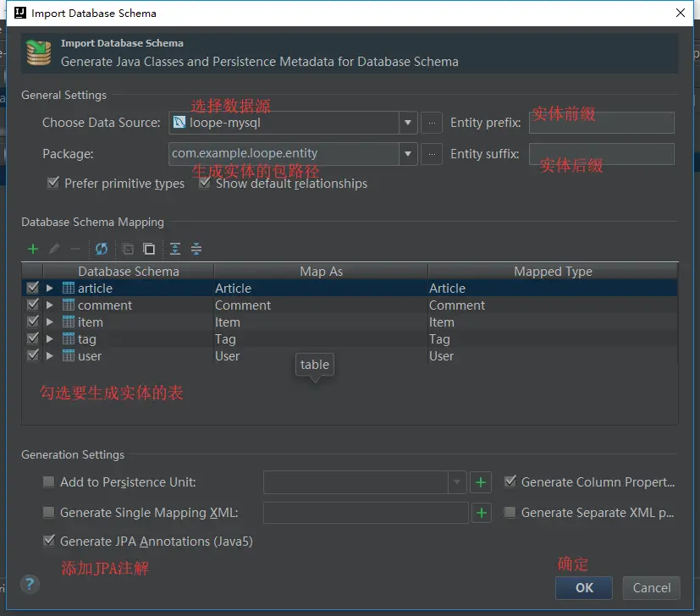
Task: Click the Entity prefix input field
Action: coord(601,123)
